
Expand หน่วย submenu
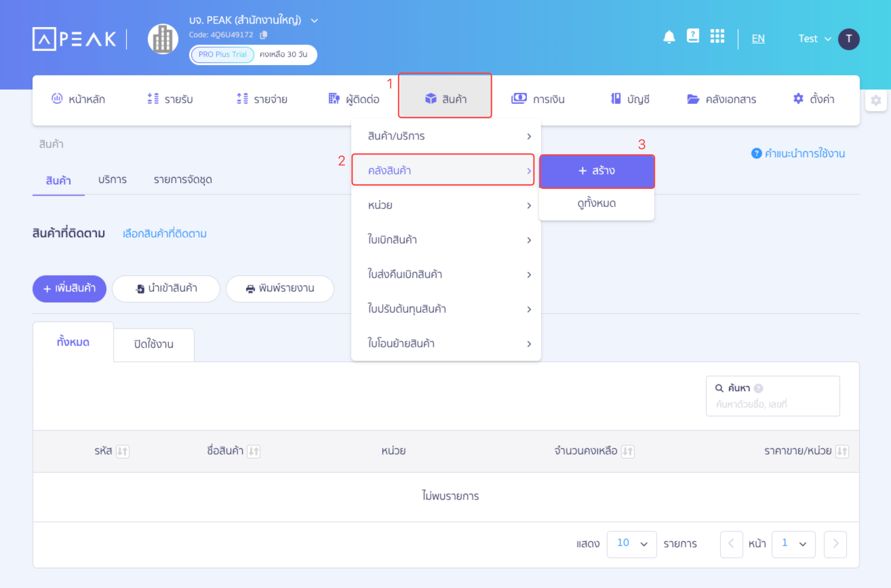pos(446,205)
